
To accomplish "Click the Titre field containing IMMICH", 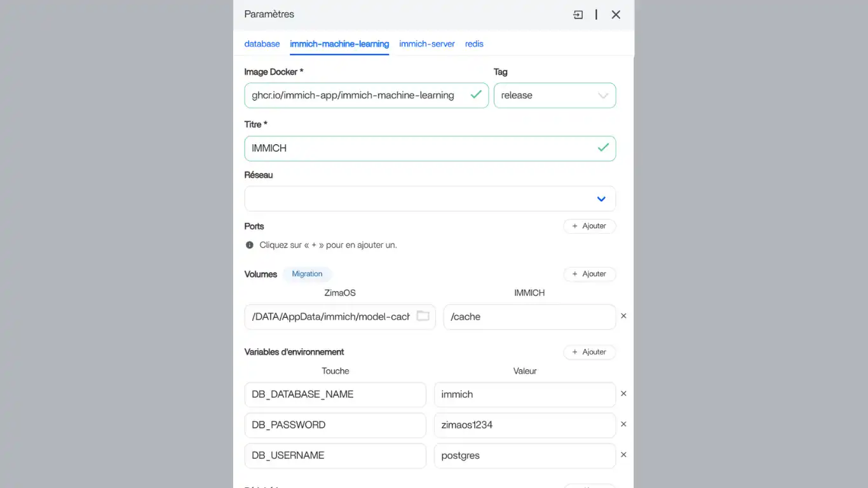I will point(419,149).
